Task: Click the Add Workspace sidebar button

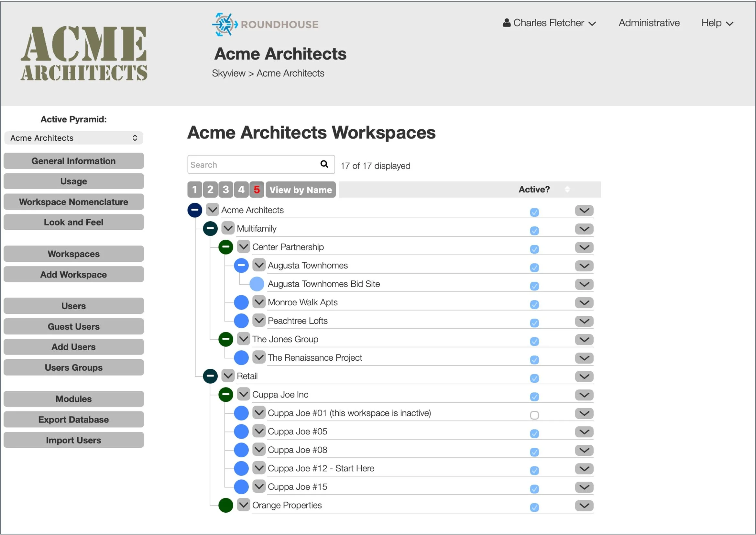Action: pos(73,275)
